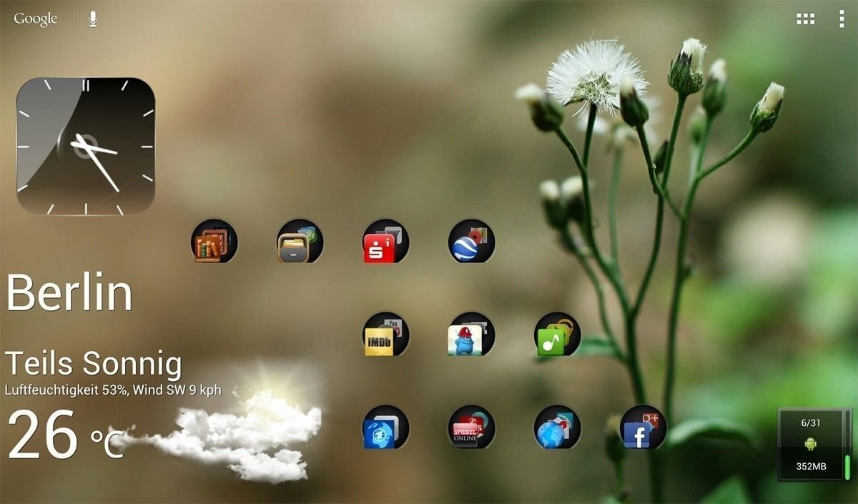Tap the Teils Sonnig weather condition
Screen dimensions: 858x504
94,365
